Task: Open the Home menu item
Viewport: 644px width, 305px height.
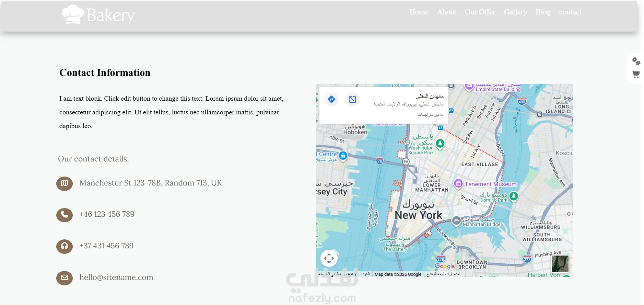Action: click(419, 12)
